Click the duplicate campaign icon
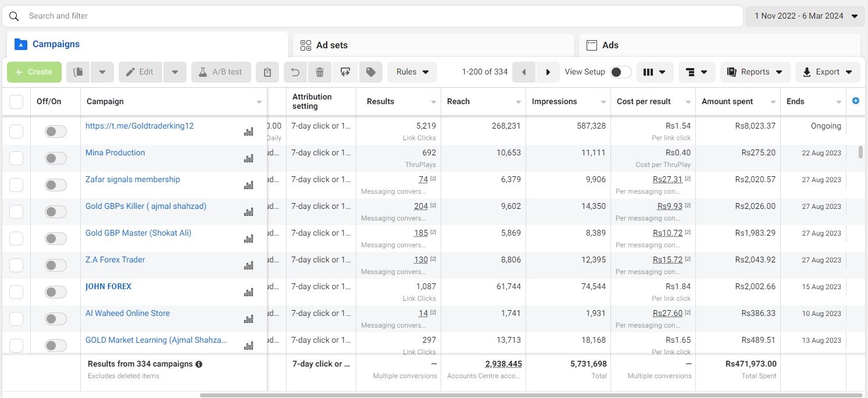 click(x=79, y=72)
